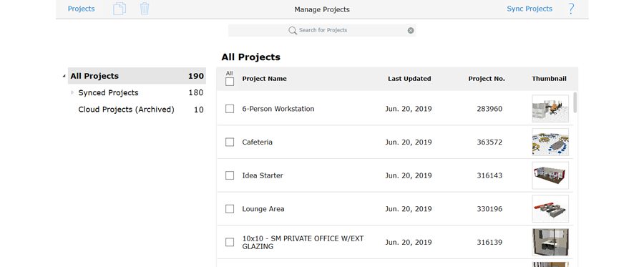Viewport: 644px width, 267px height.
Task: Click project number 363572
Action: point(489,142)
